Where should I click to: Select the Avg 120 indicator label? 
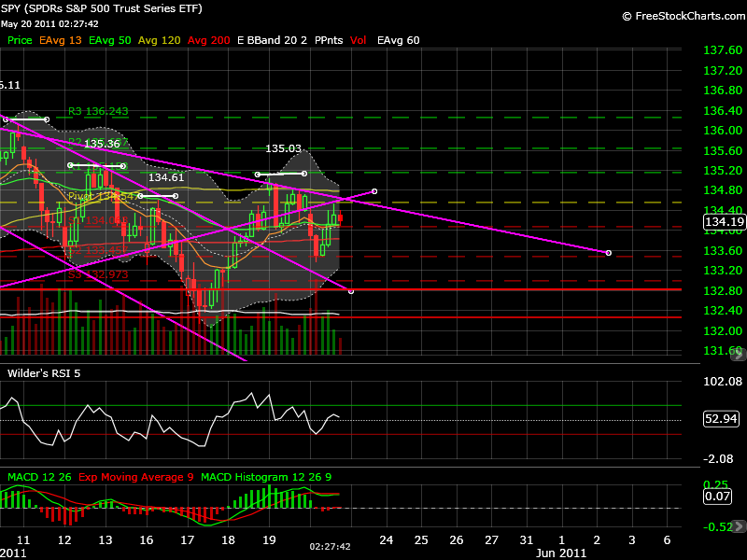[x=160, y=41]
